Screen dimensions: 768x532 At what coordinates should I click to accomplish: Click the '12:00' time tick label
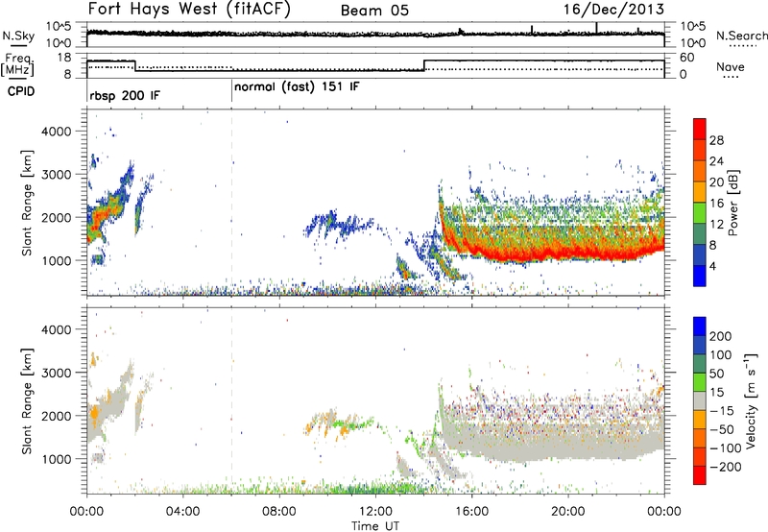click(x=375, y=512)
